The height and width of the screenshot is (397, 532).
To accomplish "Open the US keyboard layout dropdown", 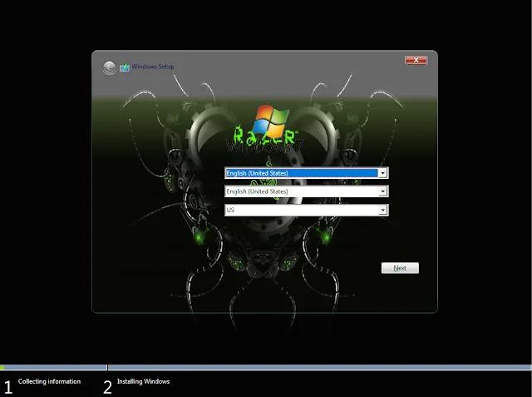I will [x=307, y=210].
